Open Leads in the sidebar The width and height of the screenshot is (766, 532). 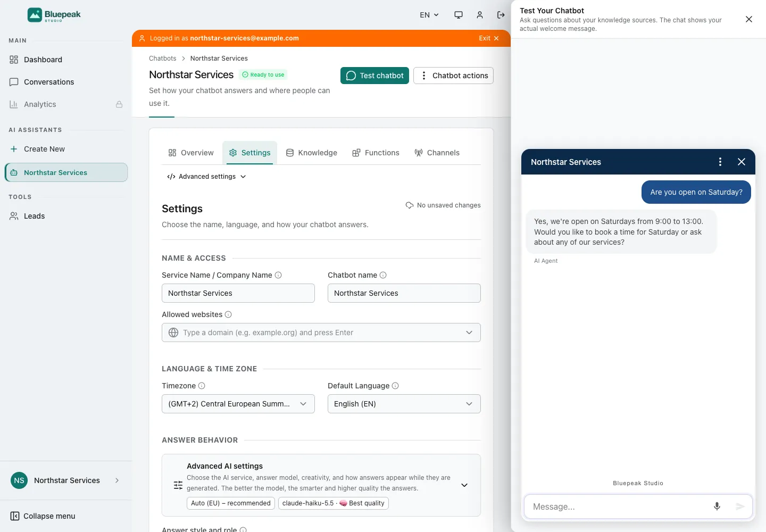point(66,216)
